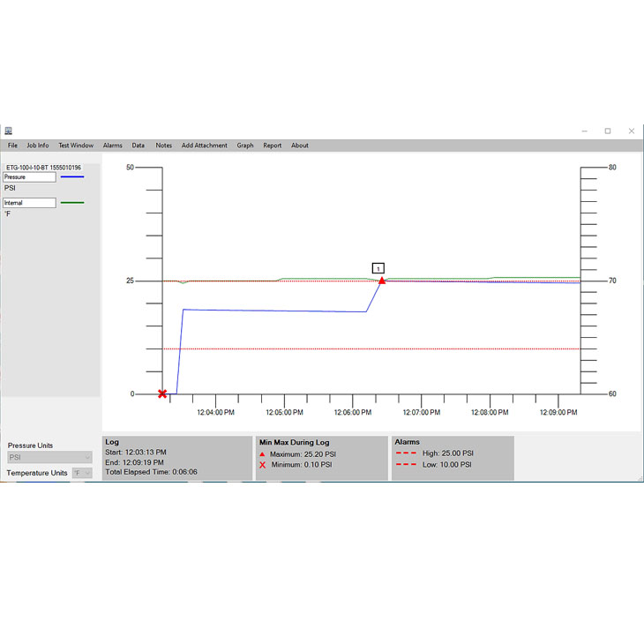Click the Internal channel name field
The image size is (644, 644).
pyautogui.click(x=30, y=203)
